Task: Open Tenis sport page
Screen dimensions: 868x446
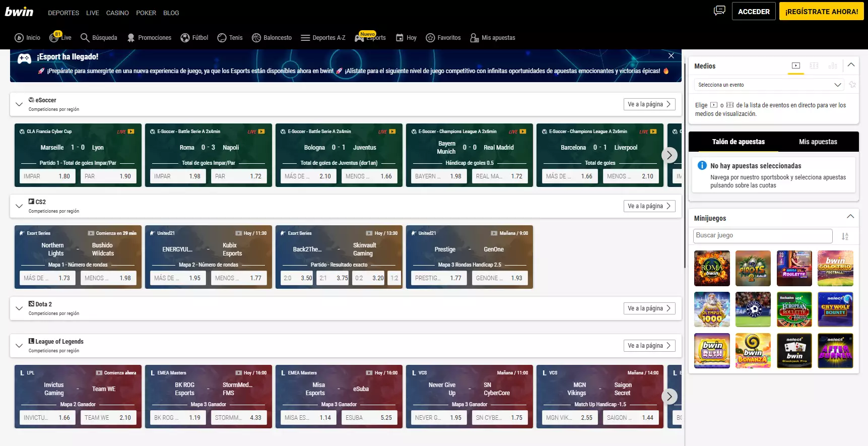Action: point(230,38)
